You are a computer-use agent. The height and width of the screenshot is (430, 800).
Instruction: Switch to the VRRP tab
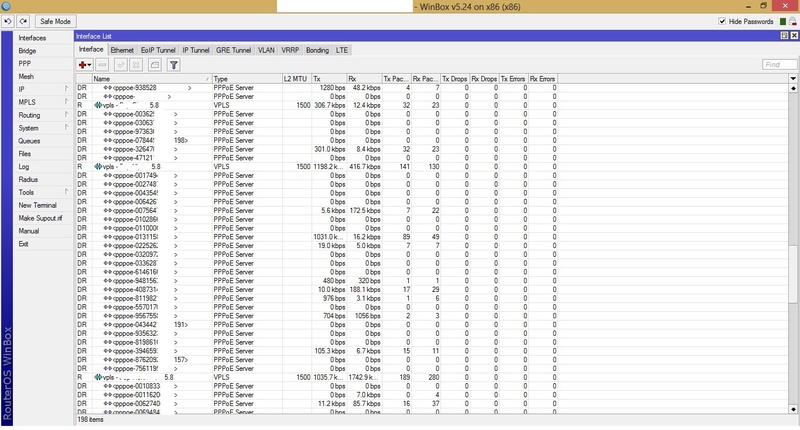290,50
